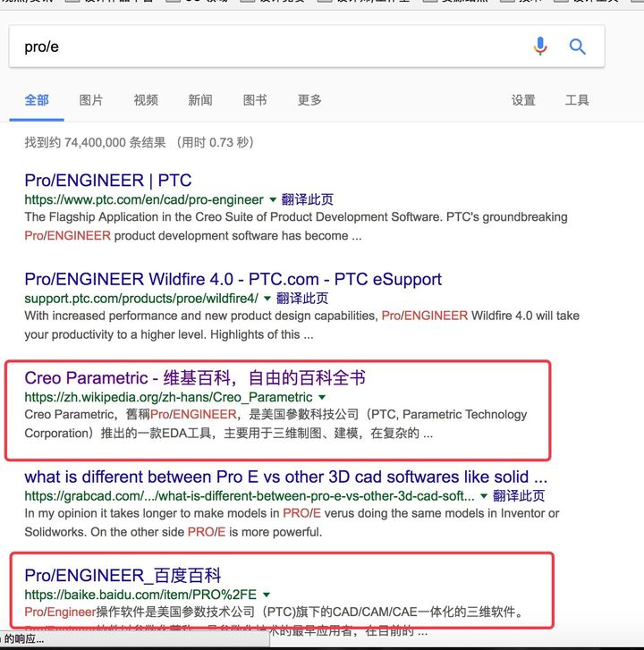
Task: Click 翻译此页 for the grabcad result
Action: coord(519,495)
